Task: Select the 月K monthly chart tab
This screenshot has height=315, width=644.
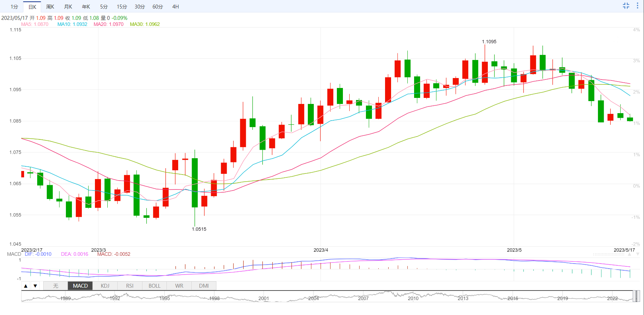Action: coord(68,7)
